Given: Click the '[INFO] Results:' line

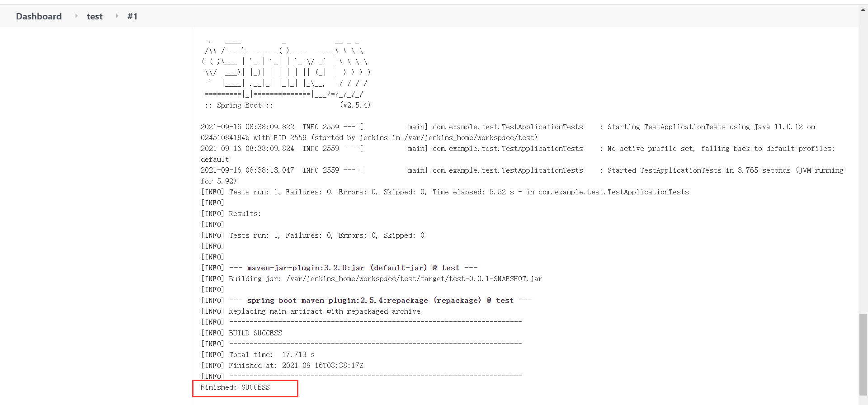Looking at the screenshot, I should coord(231,214).
